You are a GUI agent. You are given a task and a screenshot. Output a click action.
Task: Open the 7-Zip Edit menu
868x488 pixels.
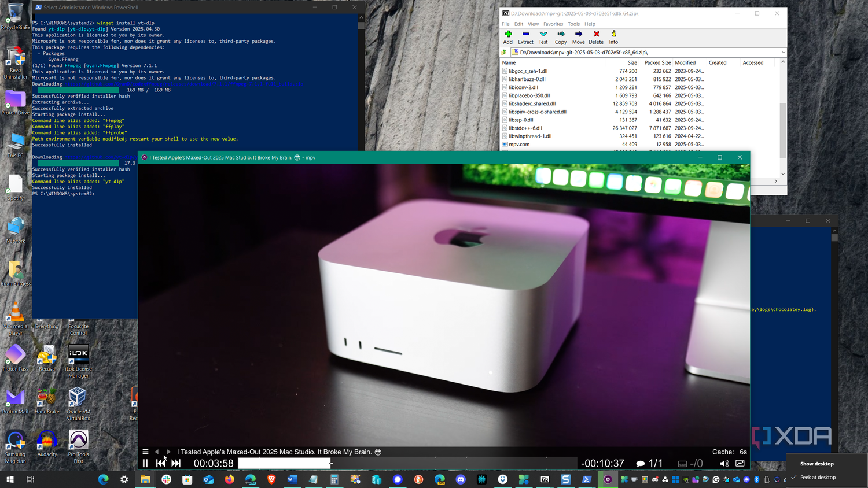[x=518, y=24]
